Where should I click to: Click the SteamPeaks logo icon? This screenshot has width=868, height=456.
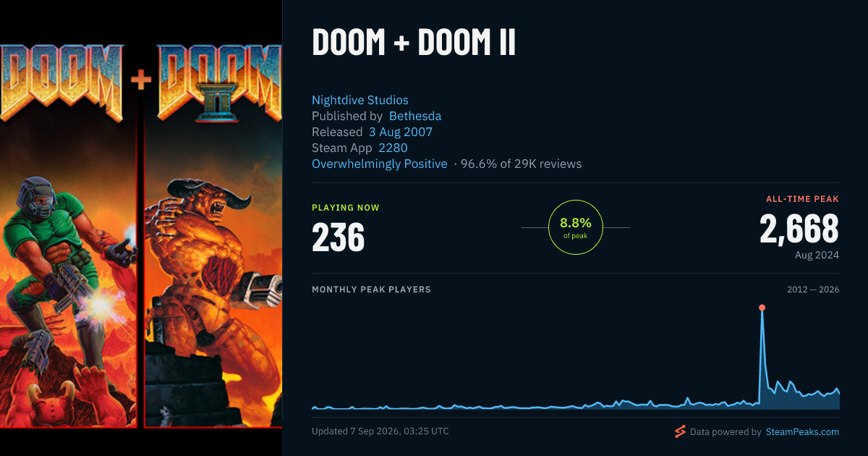680,431
